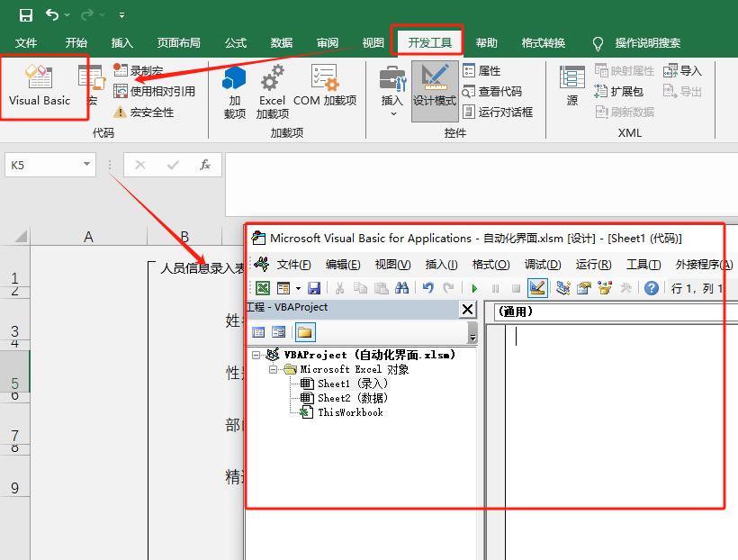738x560 pixels.
Task: Open VBA editor 文件(F) menu
Action: [x=293, y=265]
